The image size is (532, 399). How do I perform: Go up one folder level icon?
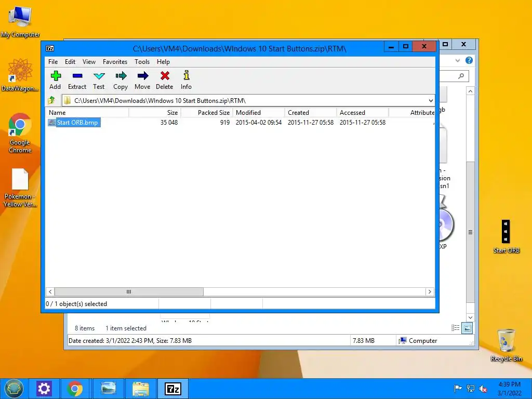tap(51, 100)
